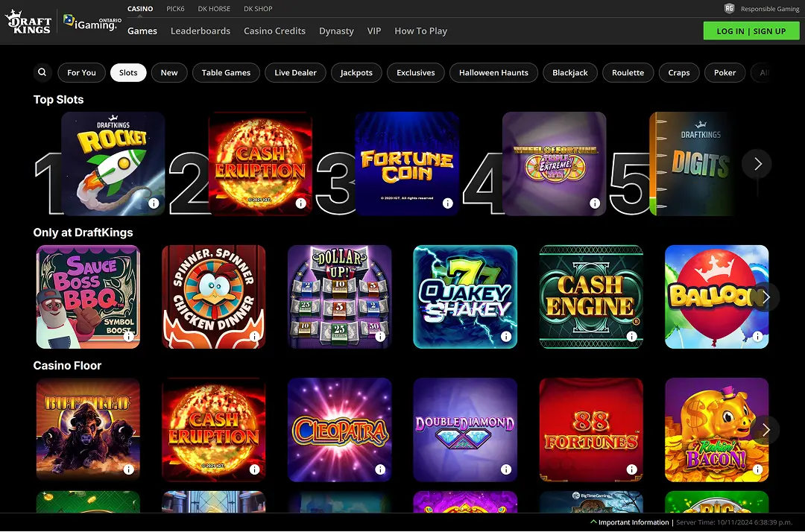Open the search magnifier icon

pos(42,72)
